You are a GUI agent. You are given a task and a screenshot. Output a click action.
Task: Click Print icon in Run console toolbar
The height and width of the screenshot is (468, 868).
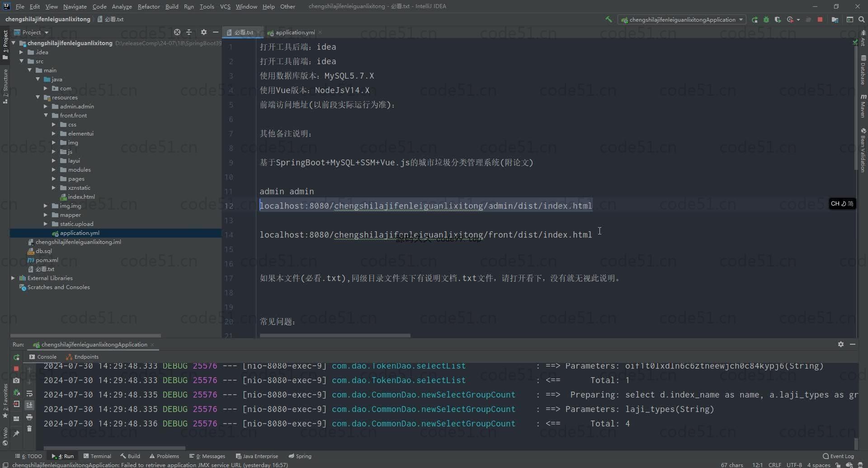tap(29, 417)
